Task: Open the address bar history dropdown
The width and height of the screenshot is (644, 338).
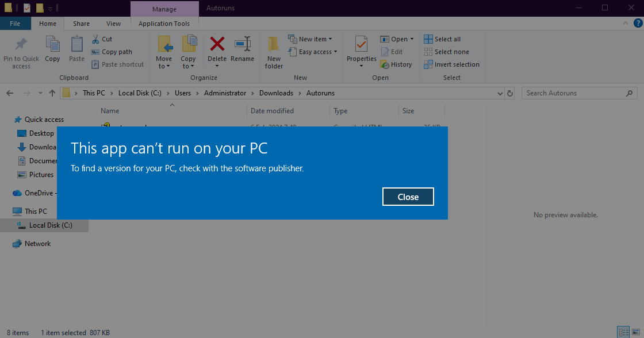Action: [499, 93]
